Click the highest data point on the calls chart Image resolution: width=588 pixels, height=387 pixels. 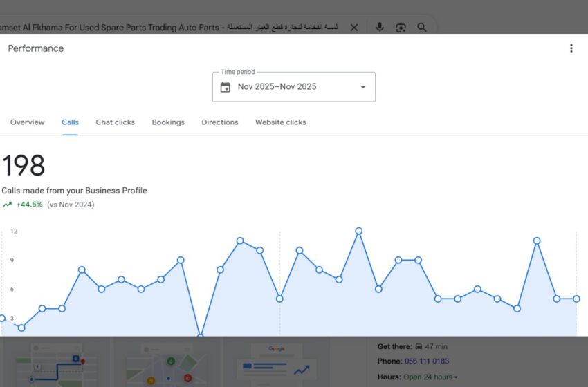click(x=358, y=231)
